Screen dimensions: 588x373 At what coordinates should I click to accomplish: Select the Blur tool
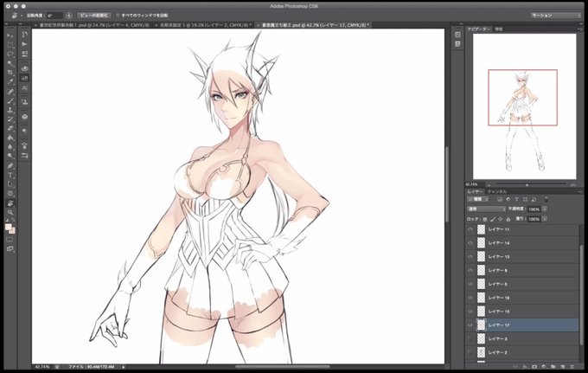point(10,147)
